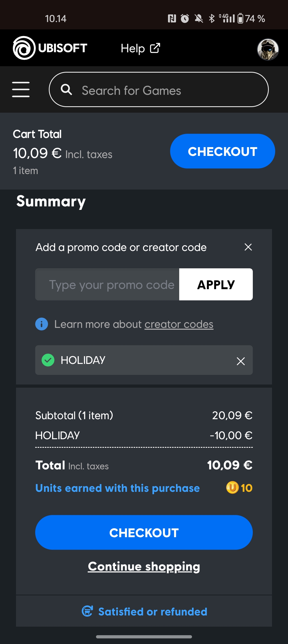Open the user profile avatar
Image resolution: width=288 pixels, height=644 pixels.
[268, 49]
